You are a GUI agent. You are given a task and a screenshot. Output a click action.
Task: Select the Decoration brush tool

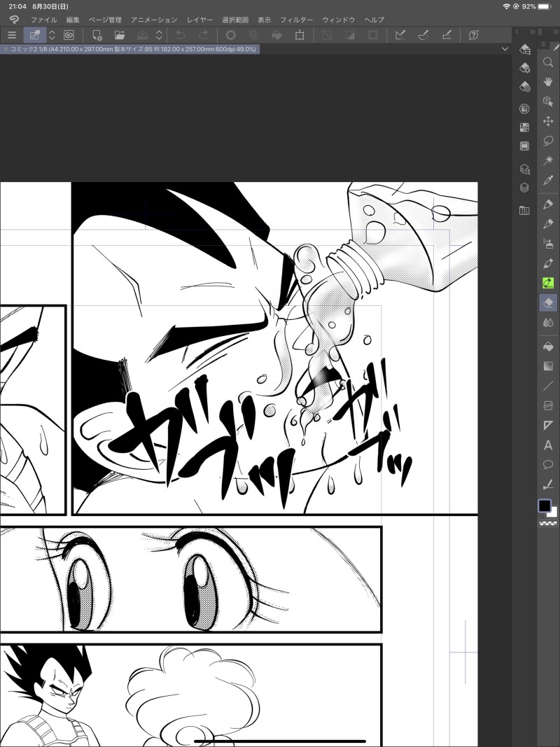(x=547, y=263)
